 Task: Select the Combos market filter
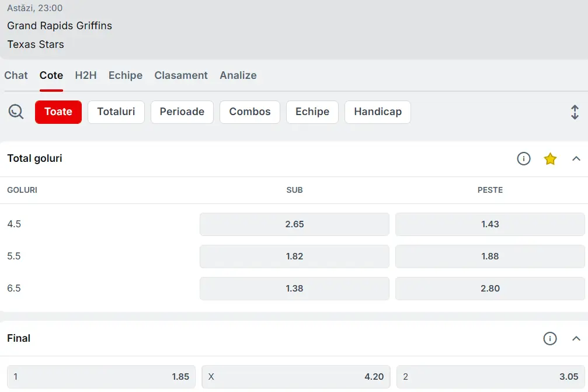tap(250, 112)
